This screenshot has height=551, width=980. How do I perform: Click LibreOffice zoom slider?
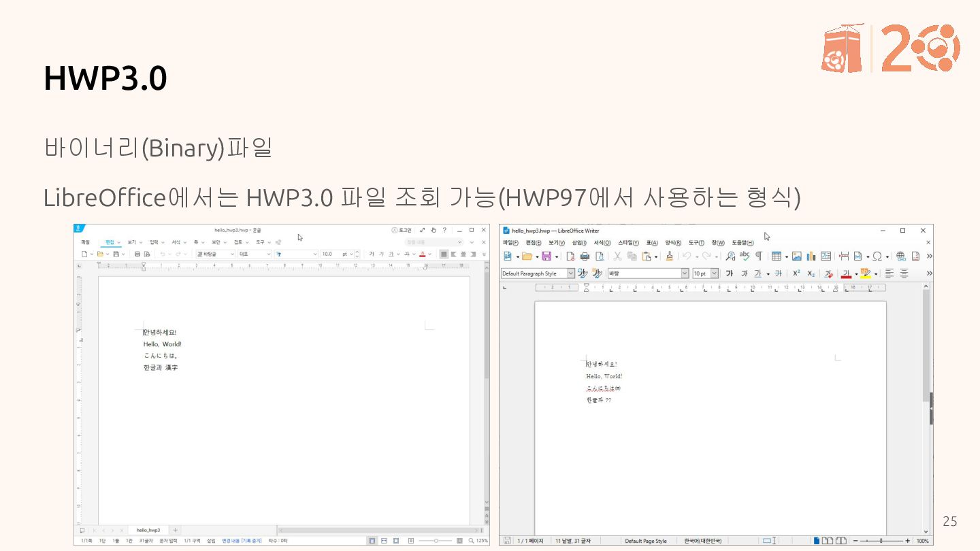pyautogui.click(x=881, y=541)
